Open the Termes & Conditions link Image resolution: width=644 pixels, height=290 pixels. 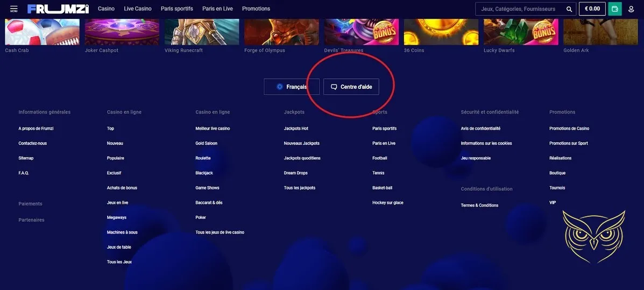(480, 206)
